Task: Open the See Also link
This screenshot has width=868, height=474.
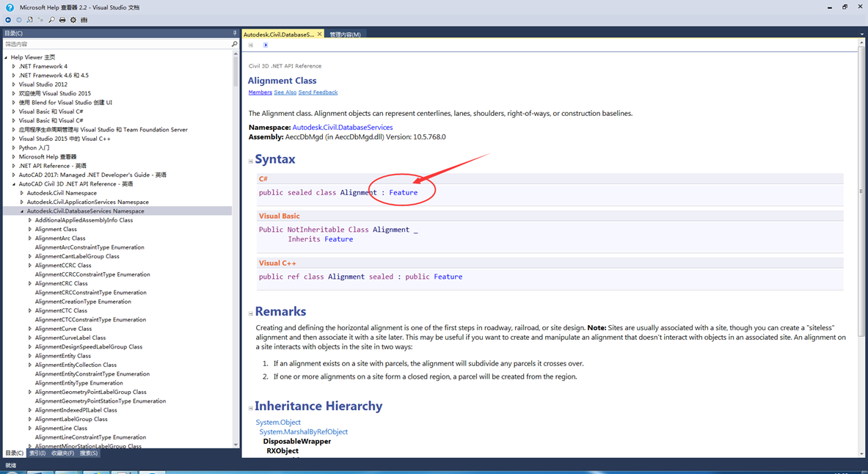Action: coord(285,92)
